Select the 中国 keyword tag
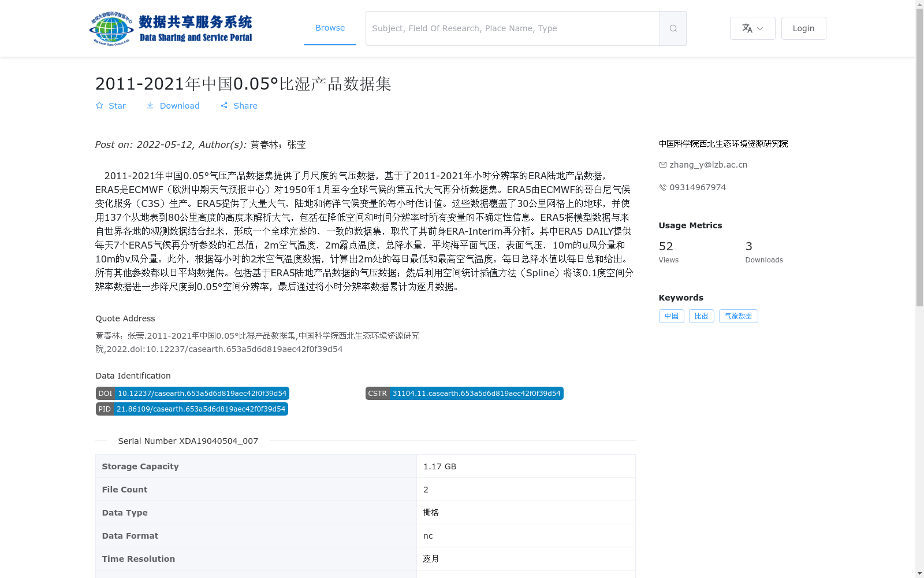The width and height of the screenshot is (924, 578). [x=671, y=316]
